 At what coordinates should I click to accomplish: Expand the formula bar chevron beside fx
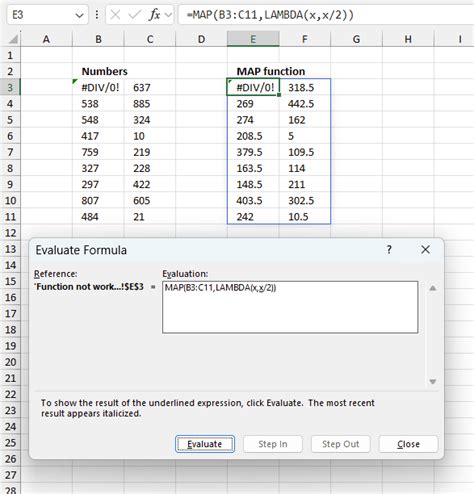tap(168, 15)
